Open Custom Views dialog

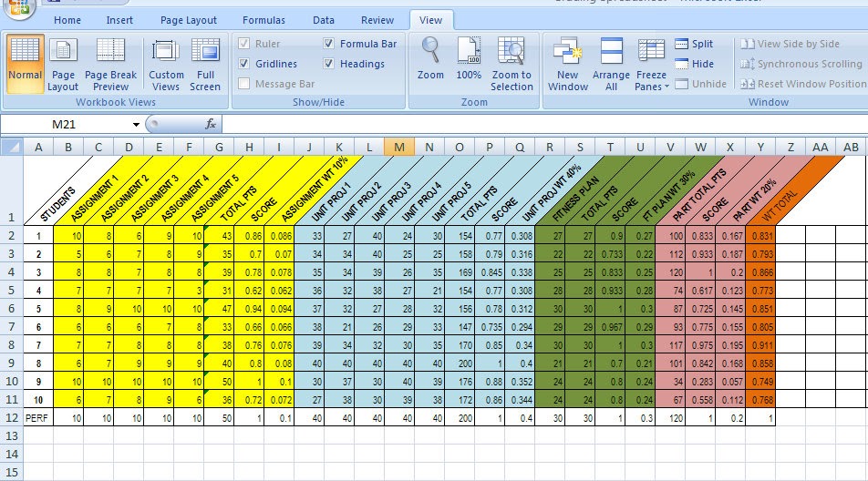(x=166, y=64)
